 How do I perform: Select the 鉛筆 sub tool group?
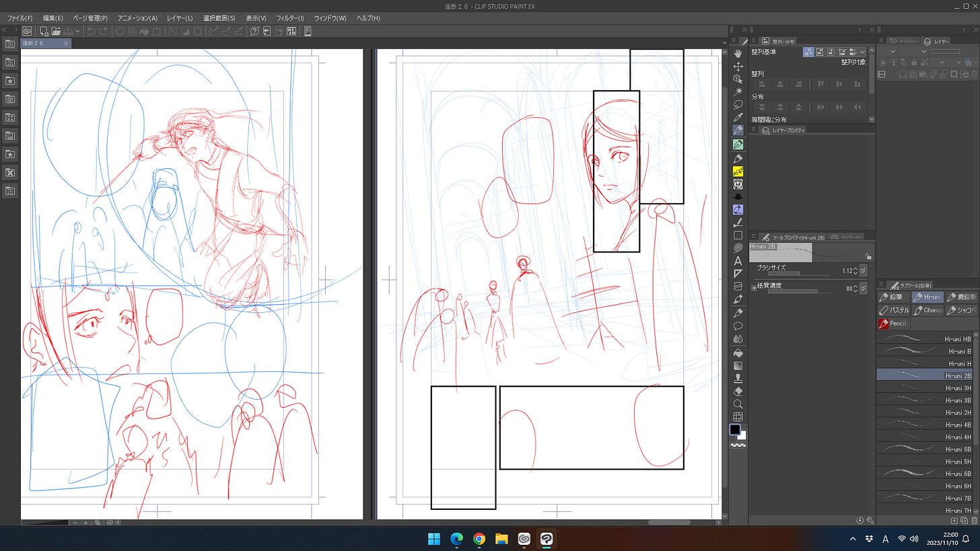pyautogui.click(x=893, y=297)
